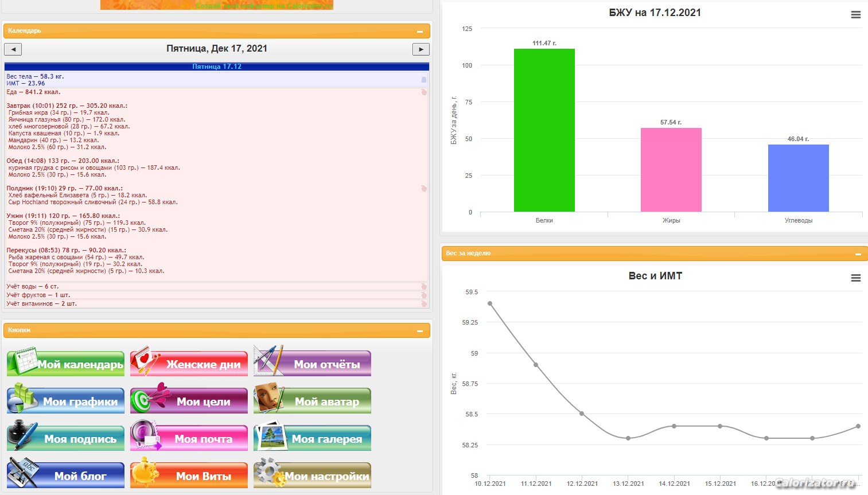The height and width of the screenshot is (495, 868).
Task: Click the Учёт витаминов — 2 шт. line
Action: tap(41, 303)
